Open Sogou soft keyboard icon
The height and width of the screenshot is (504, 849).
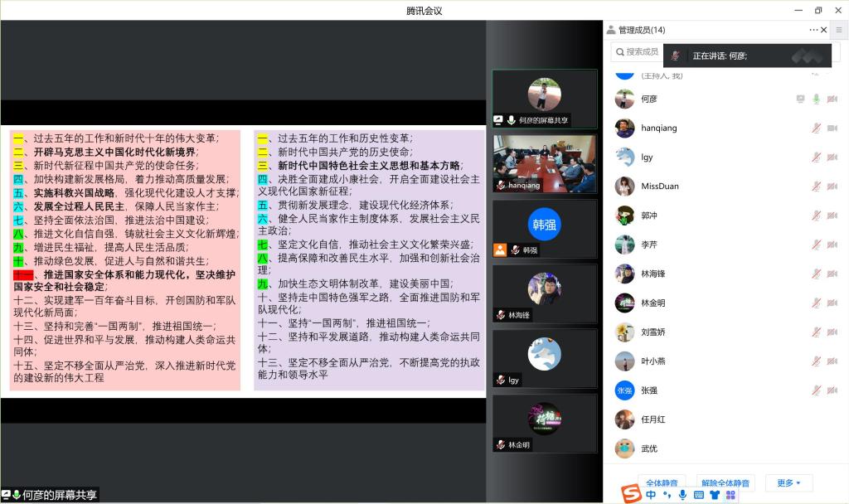pyautogui.click(x=699, y=495)
